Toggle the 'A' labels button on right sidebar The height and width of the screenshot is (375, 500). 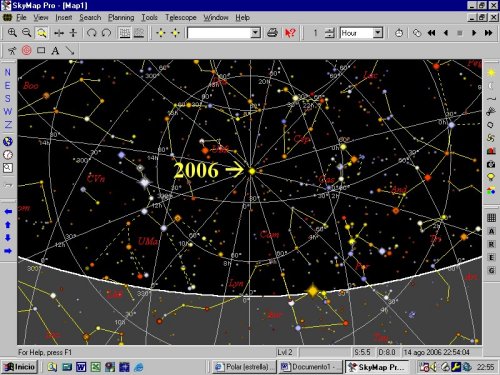point(491,231)
